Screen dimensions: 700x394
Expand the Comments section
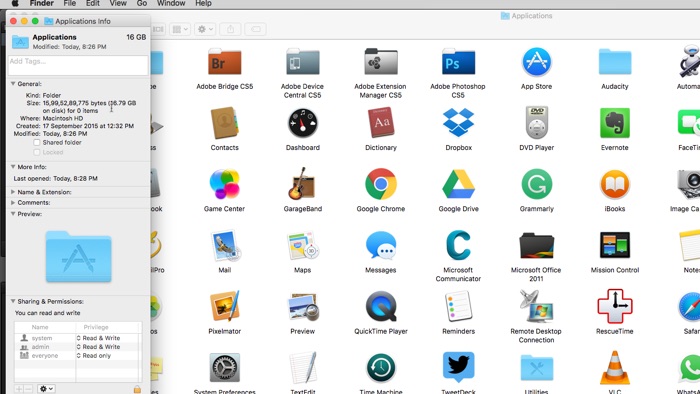[x=13, y=203]
